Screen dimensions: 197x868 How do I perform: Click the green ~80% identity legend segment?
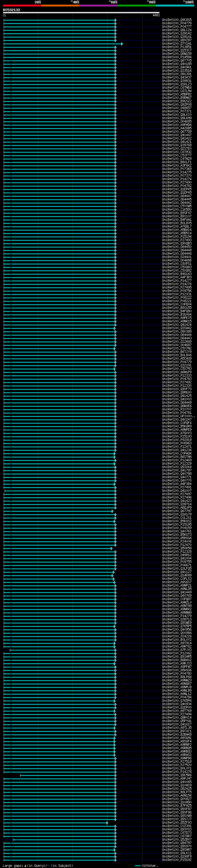coord(137,6)
